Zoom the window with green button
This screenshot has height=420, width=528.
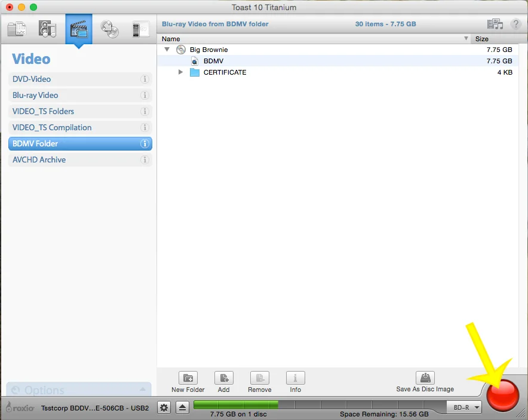pos(33,7)
